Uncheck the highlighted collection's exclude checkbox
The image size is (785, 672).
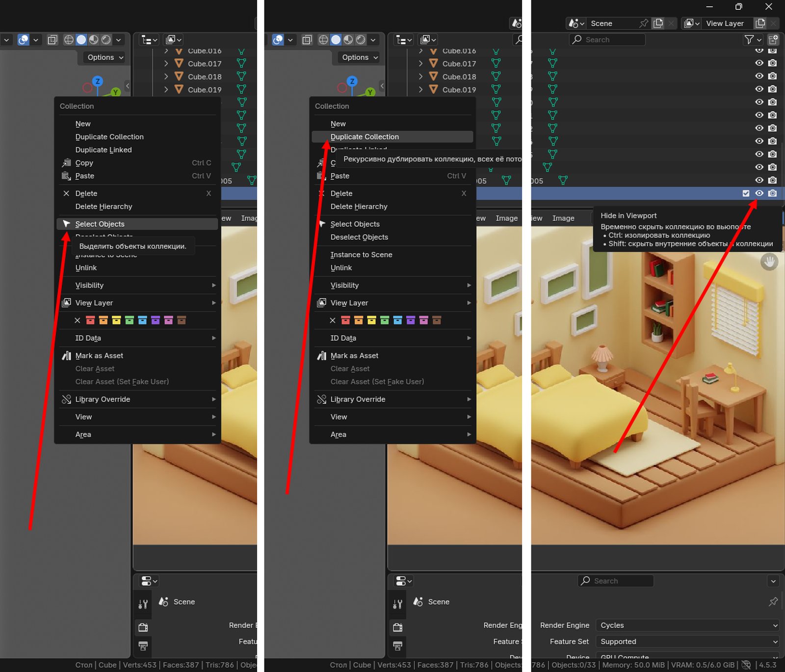[x=746, y=193]
